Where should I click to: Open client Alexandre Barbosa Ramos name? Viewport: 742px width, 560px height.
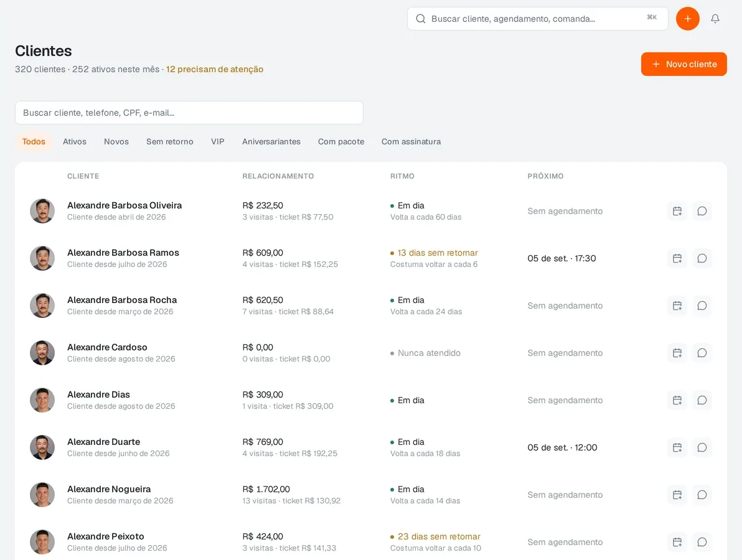tap(123, 253)
